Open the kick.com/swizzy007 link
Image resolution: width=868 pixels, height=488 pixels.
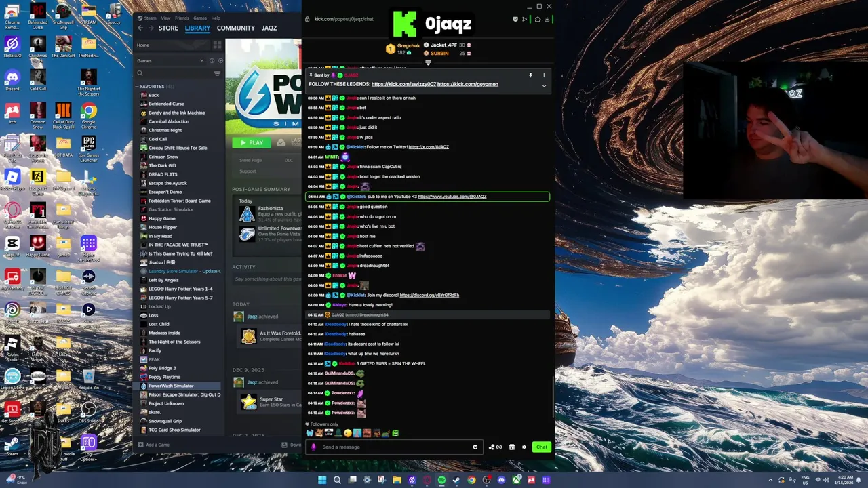[403, 84]
